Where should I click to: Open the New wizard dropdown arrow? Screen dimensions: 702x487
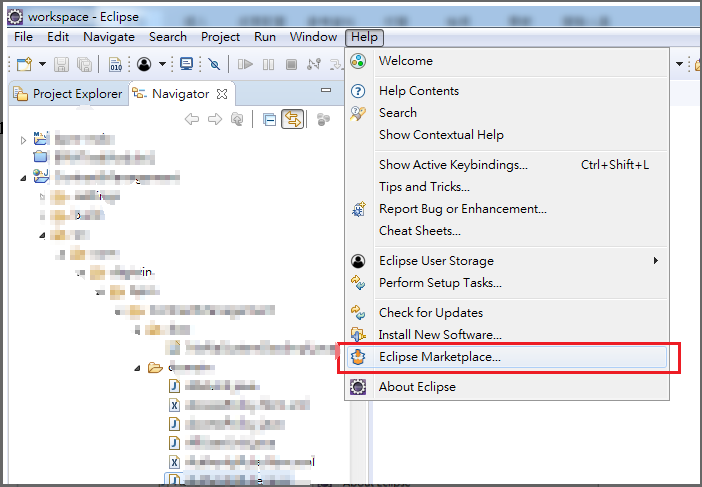[42, 64]
